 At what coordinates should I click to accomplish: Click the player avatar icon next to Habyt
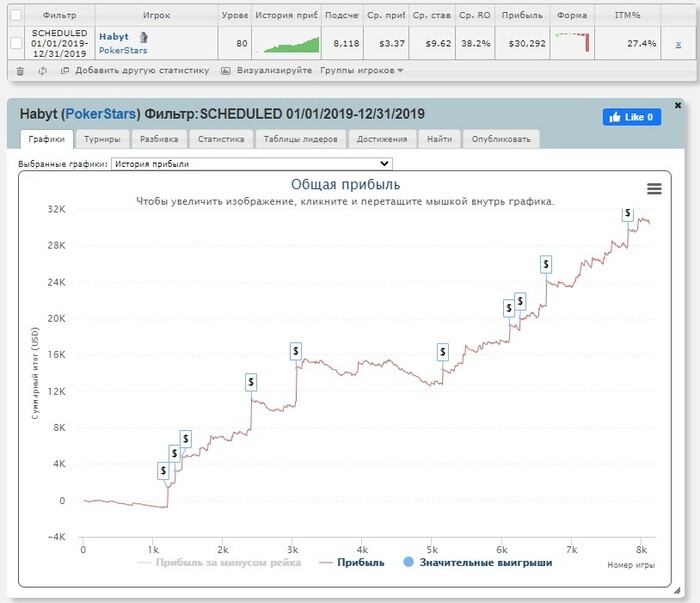click(143, 37)
